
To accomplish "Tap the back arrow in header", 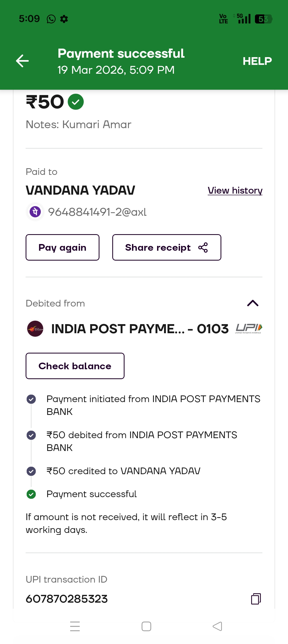I will 22,61.
